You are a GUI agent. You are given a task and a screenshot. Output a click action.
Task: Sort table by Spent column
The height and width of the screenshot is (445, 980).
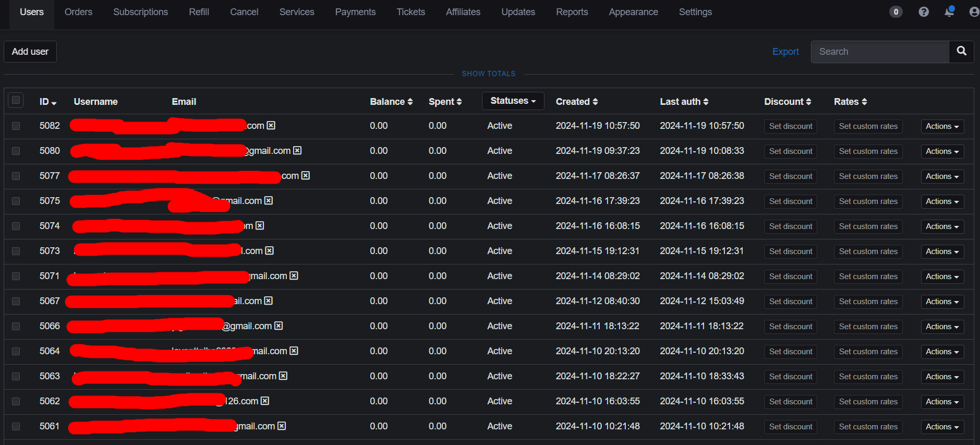click(445, 102)
